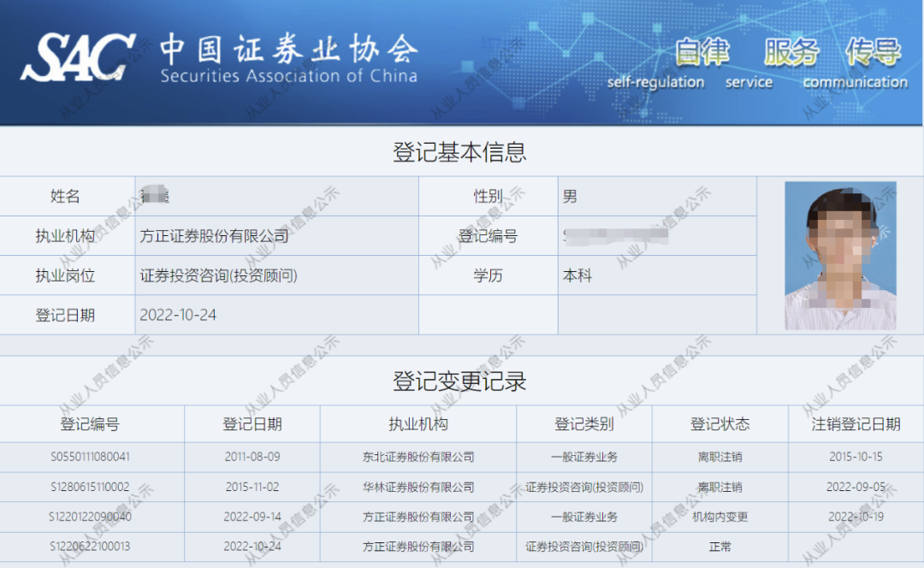Click the 登记状态 column header
The height and width of the screenshot is (568, 924).
pyautogui.click(x=720, y=424)
